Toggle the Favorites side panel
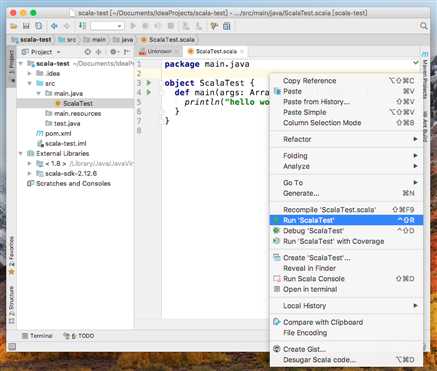Image resolution: width=437 pixels, height=371 pixels. [11, 256]
